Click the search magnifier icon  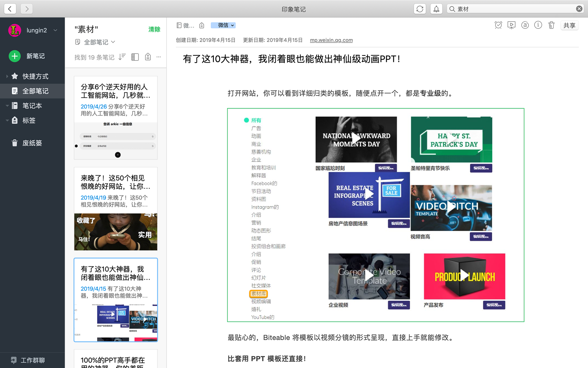click(452, 9)
